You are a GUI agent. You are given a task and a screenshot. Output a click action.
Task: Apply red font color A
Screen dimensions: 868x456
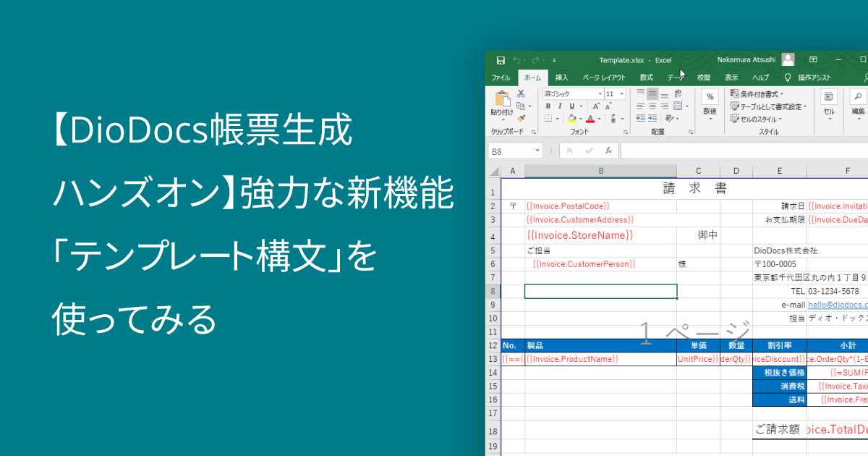click(x=590, y=119)
